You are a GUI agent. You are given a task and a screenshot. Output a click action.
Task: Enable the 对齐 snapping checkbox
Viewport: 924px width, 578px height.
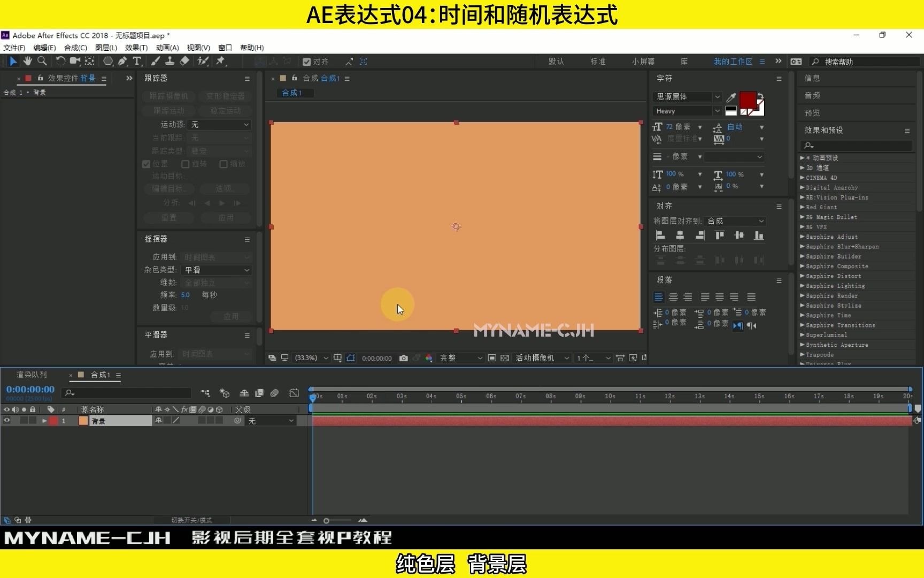click(x=306, y=61)
